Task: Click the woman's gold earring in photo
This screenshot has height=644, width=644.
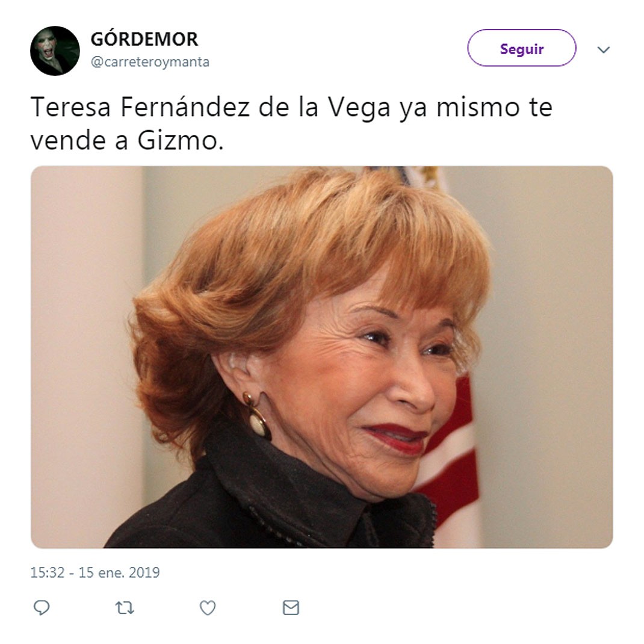Action: pos(256,416)
